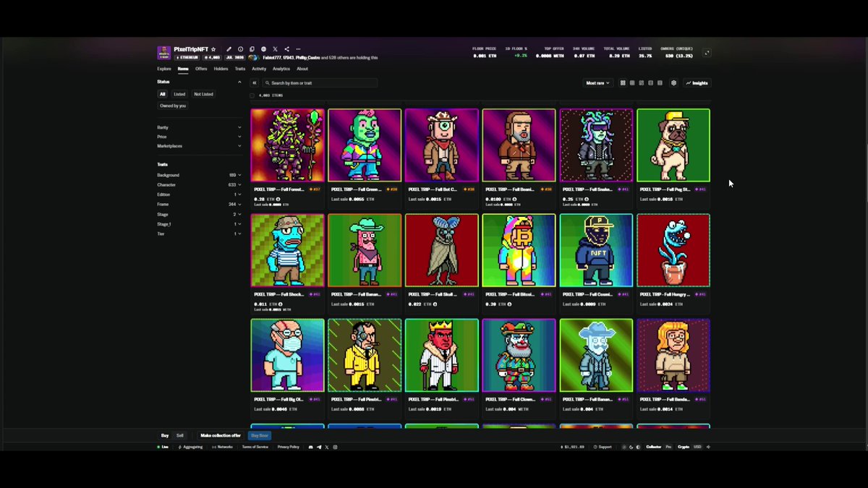
Task: Expand the Background trait filter
Action: click(199, 175)
